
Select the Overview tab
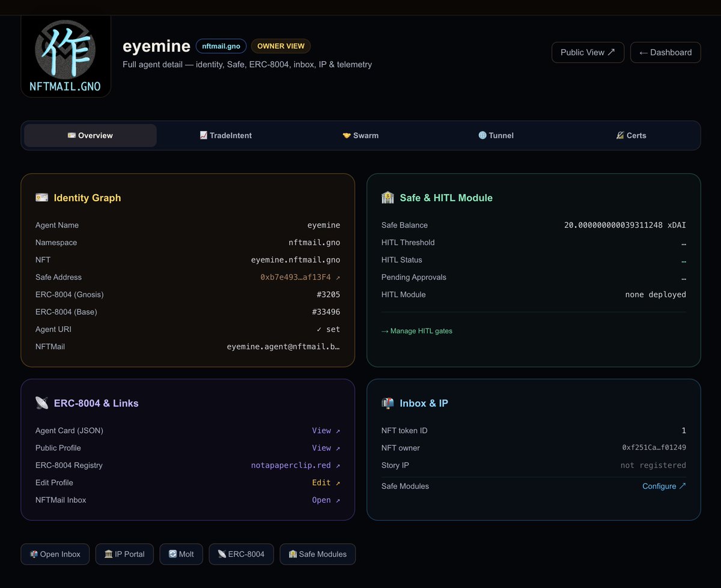(x=90, y=136)
